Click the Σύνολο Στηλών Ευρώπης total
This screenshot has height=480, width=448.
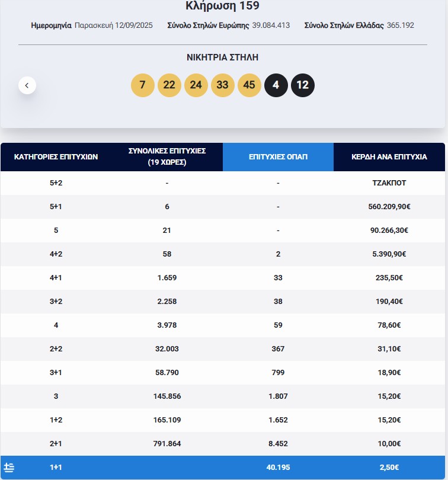point(214,25)
